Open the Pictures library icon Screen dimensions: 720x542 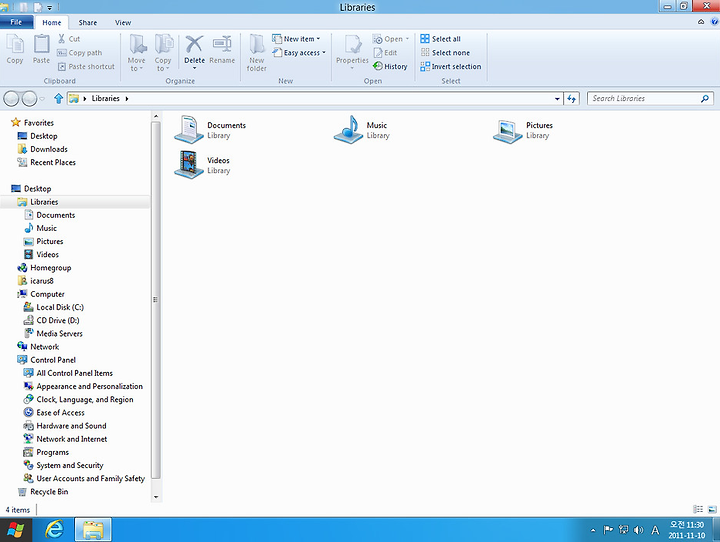(x=507, y=130)
